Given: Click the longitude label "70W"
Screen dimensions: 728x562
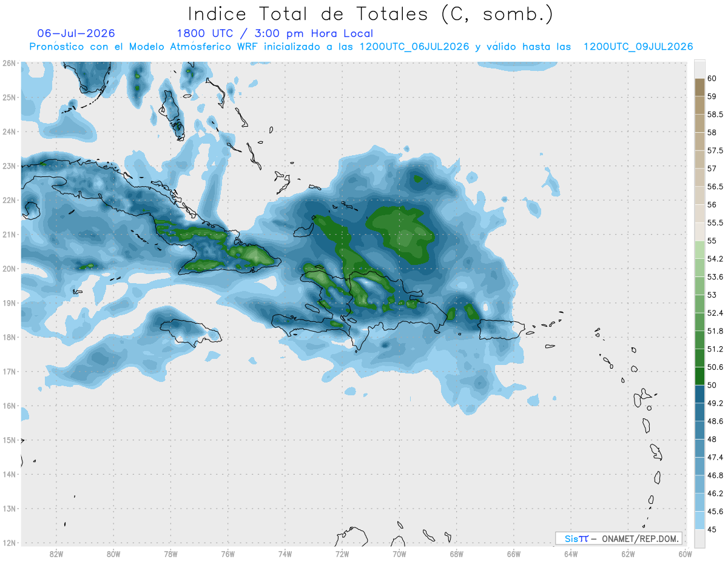Looking at the screenshot, I should click(x=399, y=554).
